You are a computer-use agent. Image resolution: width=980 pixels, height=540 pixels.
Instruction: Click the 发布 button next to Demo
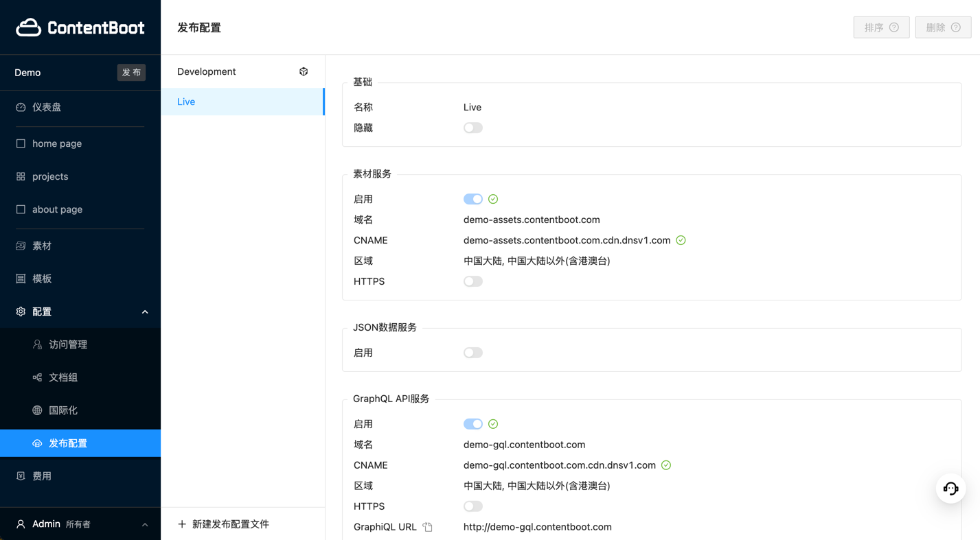click(x=131, y=73)
